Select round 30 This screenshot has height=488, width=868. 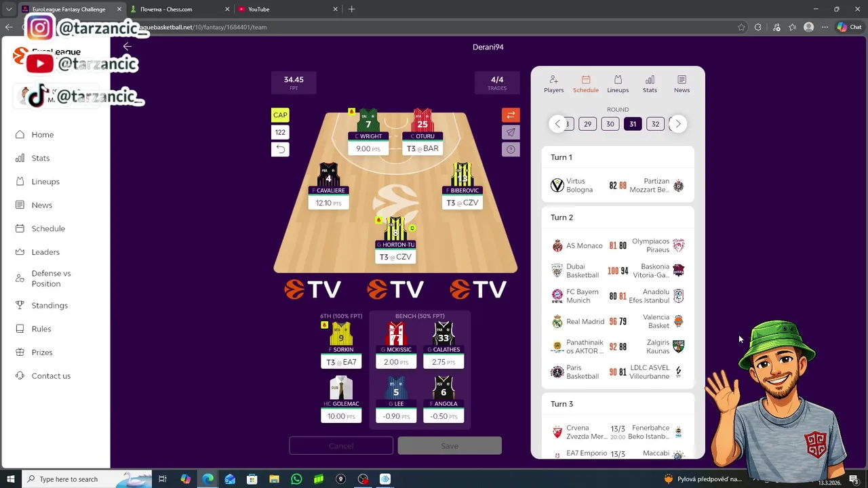tap(610, 124)
